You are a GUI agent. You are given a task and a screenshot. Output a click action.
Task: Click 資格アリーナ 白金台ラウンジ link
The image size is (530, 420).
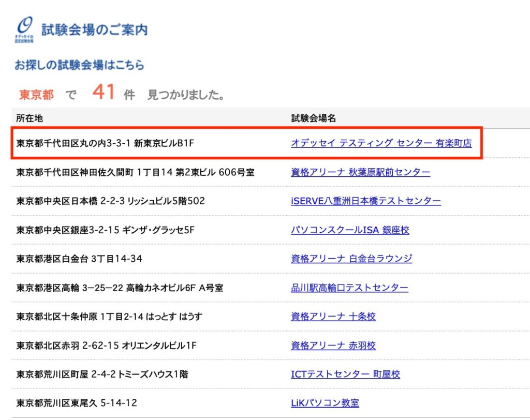point(351,259)
